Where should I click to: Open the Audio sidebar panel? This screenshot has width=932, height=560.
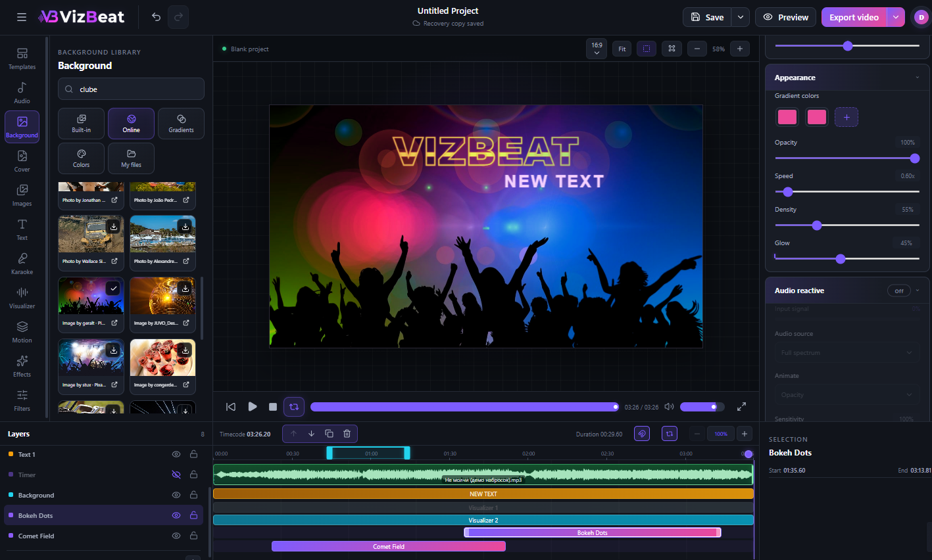click(x=22, y=93)
